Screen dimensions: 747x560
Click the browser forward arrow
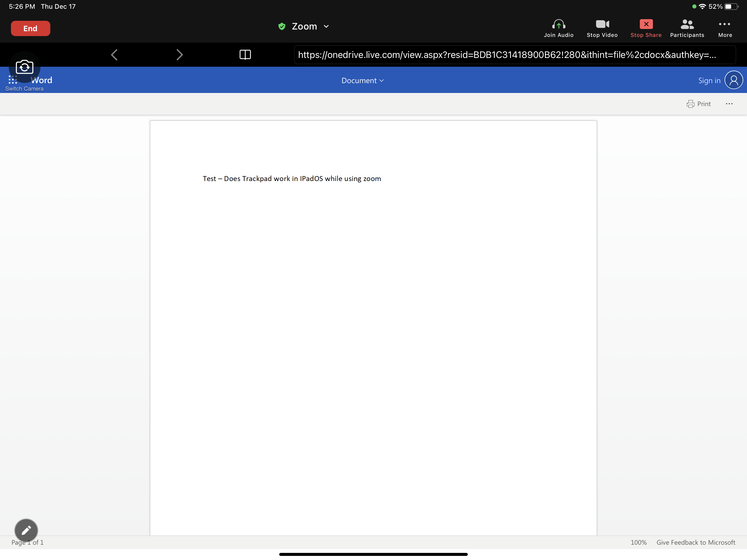tap(179, 55)
